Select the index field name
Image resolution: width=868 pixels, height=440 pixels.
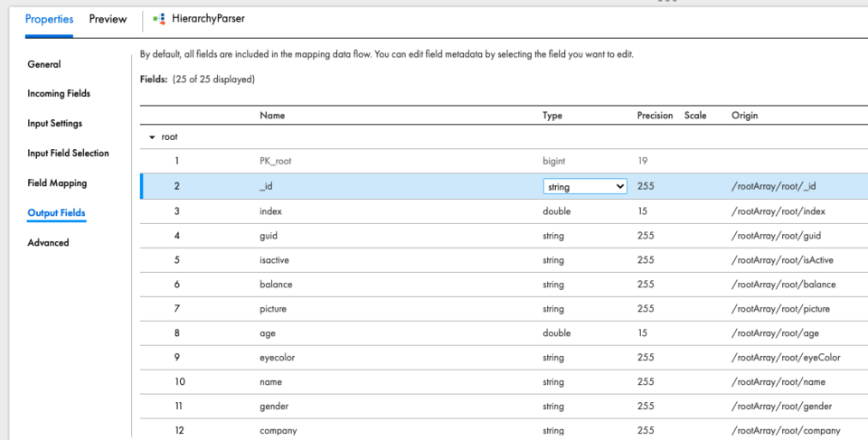[x=270, y=211]
